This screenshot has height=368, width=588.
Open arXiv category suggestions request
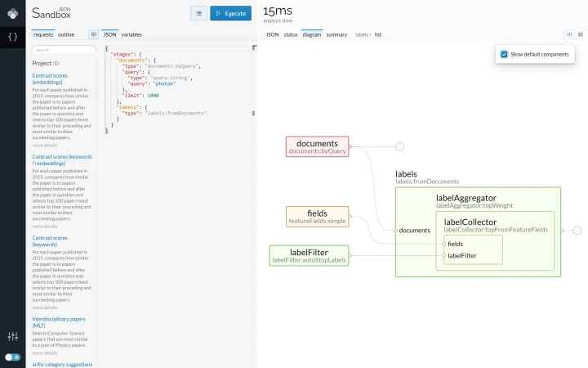62,364
